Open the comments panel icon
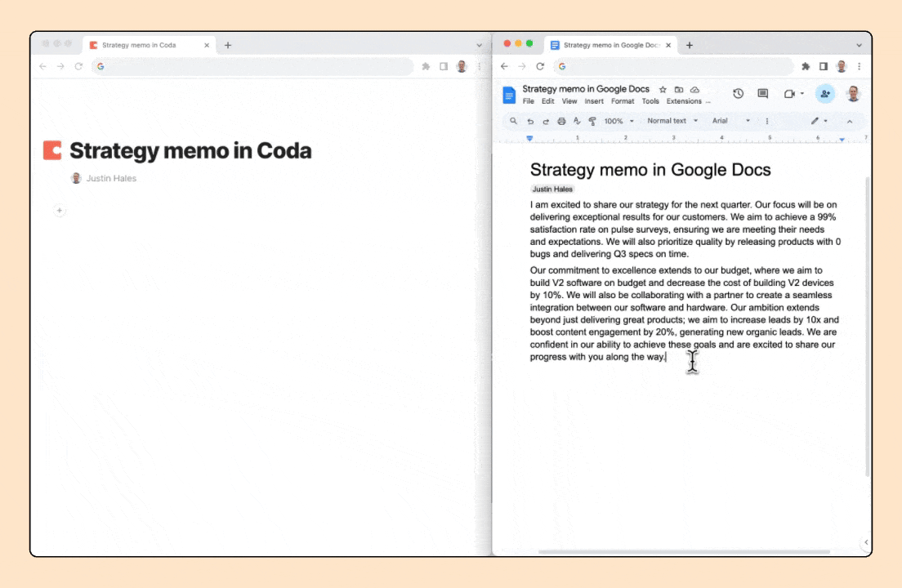Screen dimensions: 902x588 [763, 94]
